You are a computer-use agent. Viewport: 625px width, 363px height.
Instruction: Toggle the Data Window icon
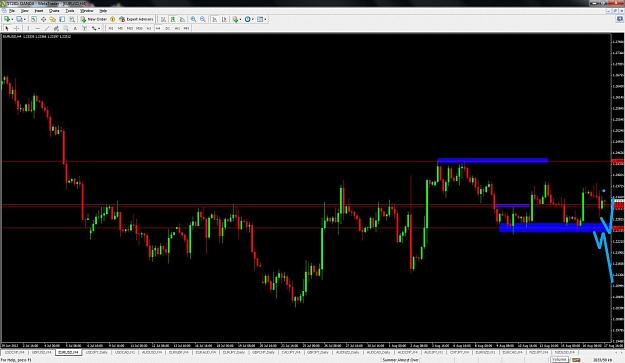pyautogui.click(x=43, y=19)
